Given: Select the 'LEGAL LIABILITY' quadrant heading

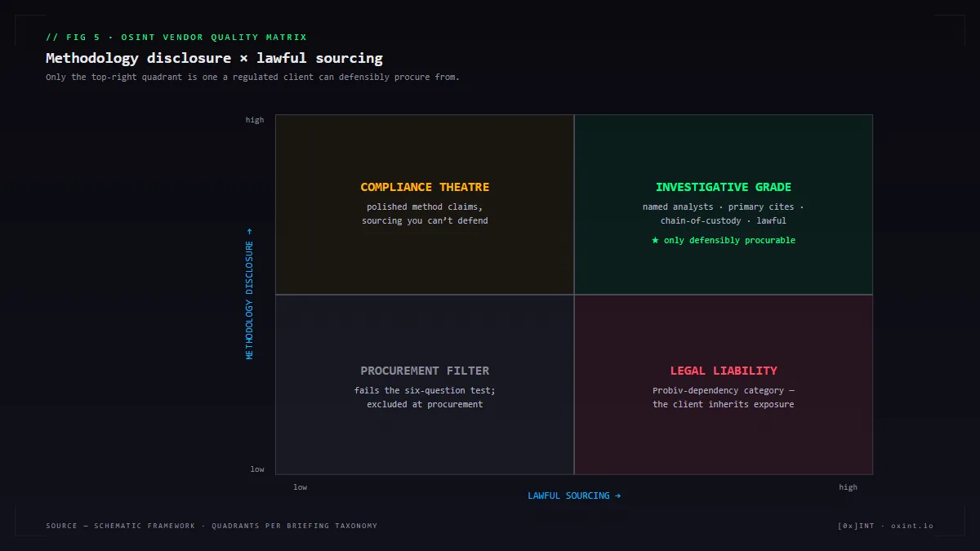Looking at the screenshot, I should click(724, 371).
